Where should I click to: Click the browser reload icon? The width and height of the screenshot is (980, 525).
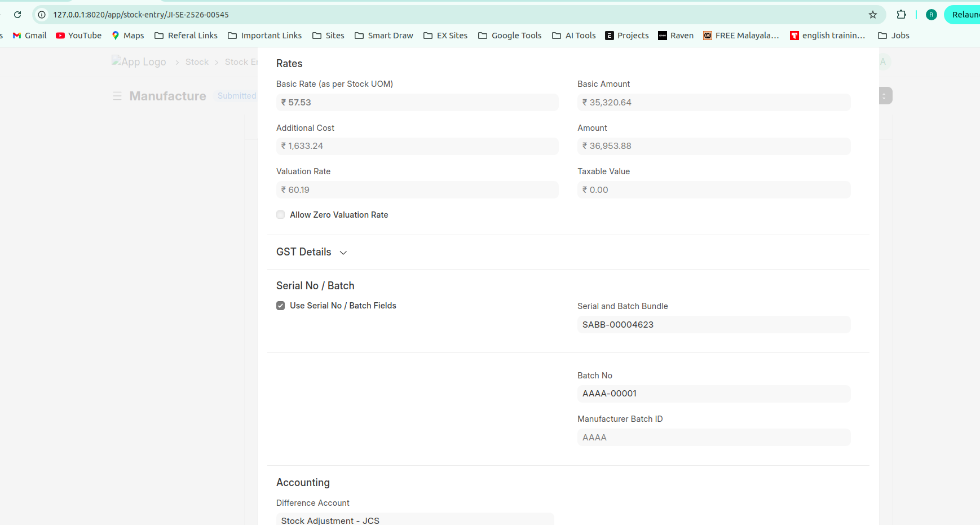(x=17, y=15)
